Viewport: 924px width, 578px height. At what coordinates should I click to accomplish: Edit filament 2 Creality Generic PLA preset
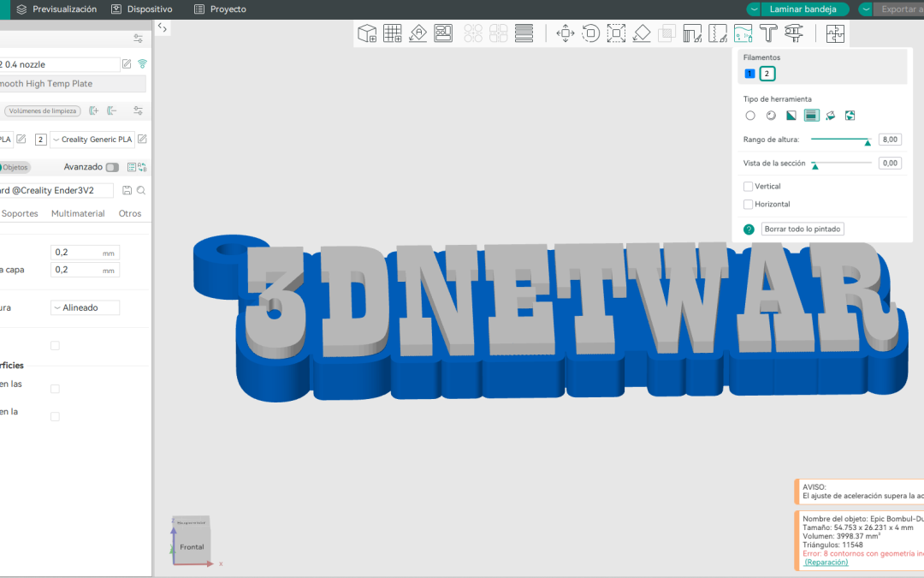(142, 140)
